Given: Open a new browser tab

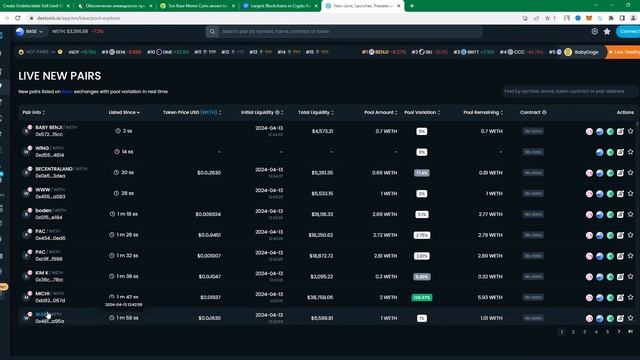Looking at the screenshot, I should [411, 6].
